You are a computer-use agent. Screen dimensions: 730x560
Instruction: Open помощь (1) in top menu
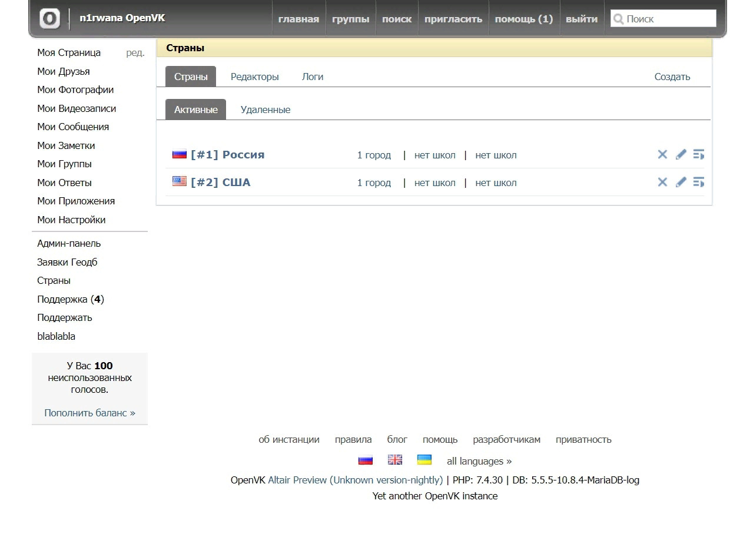pos(523,19)
